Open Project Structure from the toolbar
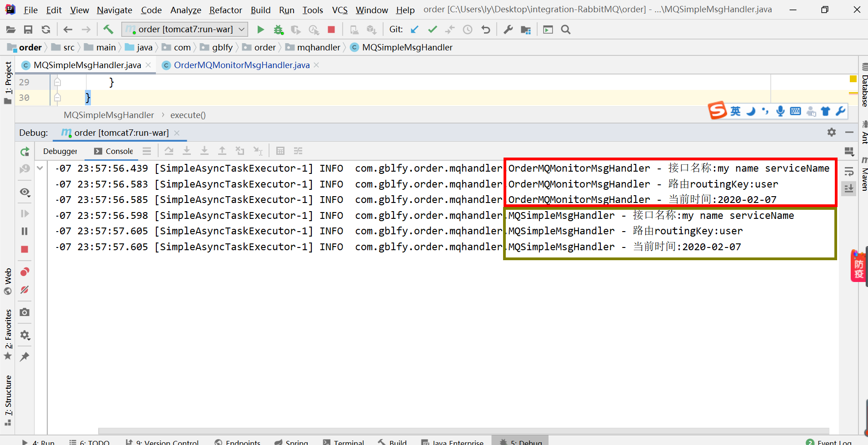This screenshot has width=868, height=445. click(x=526, y=30)
